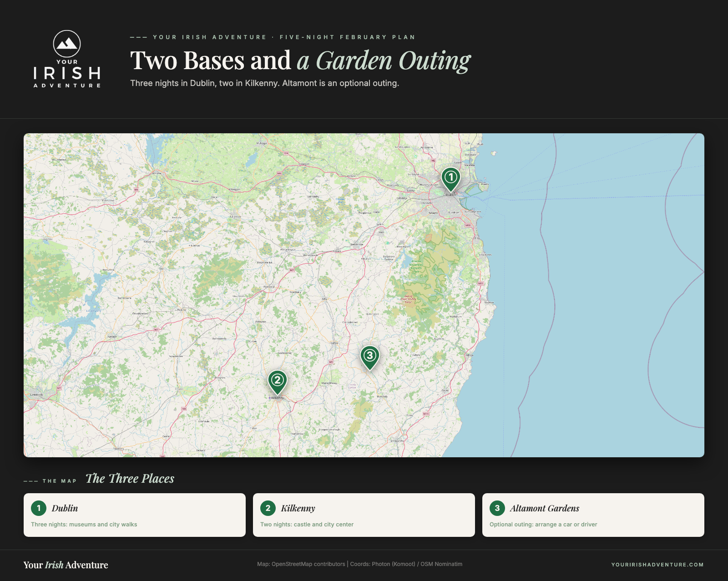Open the Dublin place card

tap(135, 515)
